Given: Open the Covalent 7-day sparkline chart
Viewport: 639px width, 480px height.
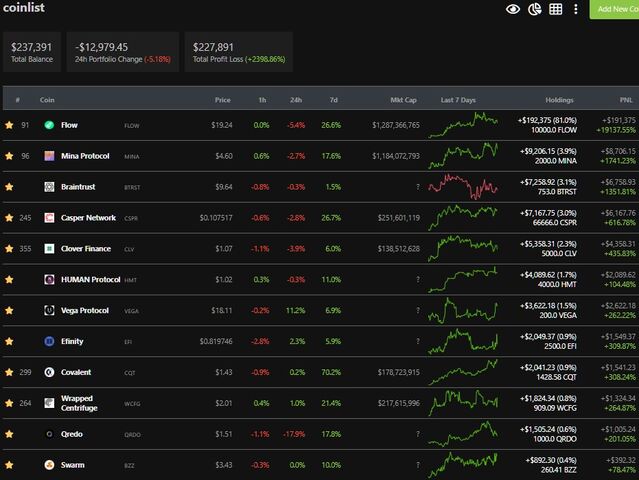Looking at the screenshot, I should coord(463,372).
